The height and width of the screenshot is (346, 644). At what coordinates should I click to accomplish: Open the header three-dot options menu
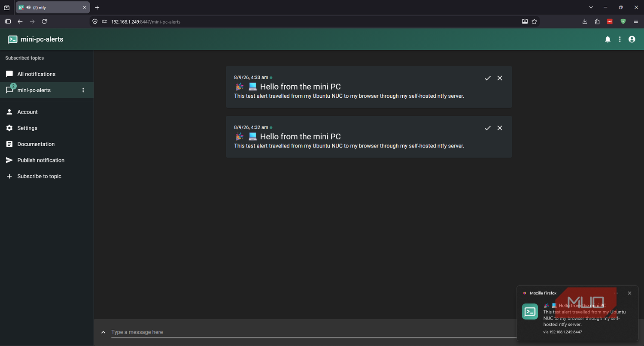pyautogui.click(x=620, y=39)
